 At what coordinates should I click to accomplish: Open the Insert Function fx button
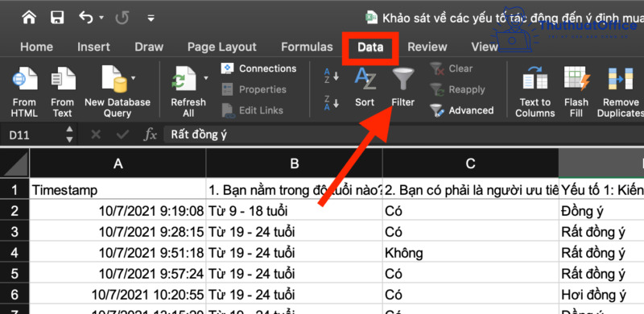point(150,134)
